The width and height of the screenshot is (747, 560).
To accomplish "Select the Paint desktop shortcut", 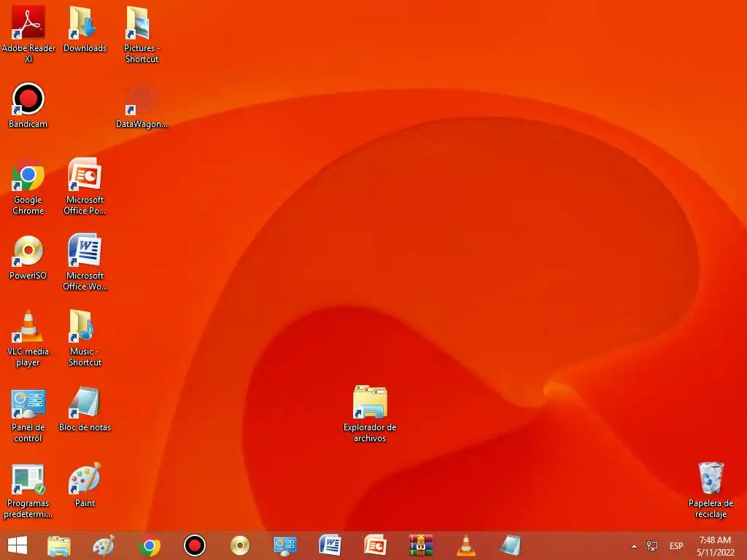I will click(x=85, y=485).
